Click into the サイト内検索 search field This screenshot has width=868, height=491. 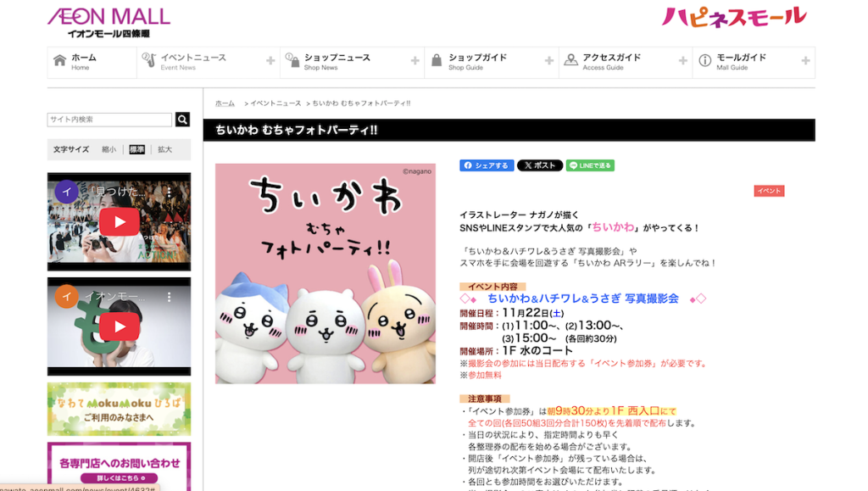pyautogui.click(x=110, y=120)
